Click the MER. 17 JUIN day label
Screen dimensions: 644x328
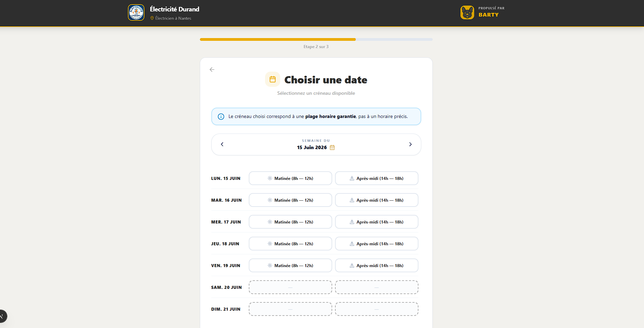point(226,222)
